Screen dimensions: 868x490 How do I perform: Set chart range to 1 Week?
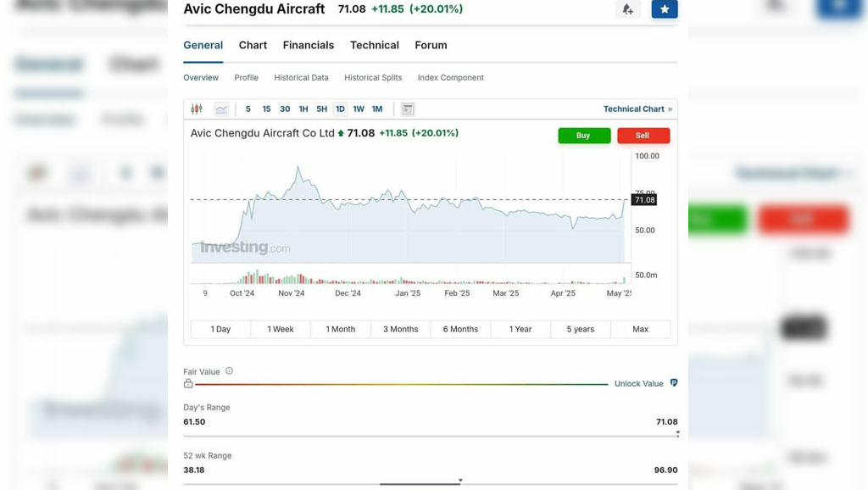(281, 329)
